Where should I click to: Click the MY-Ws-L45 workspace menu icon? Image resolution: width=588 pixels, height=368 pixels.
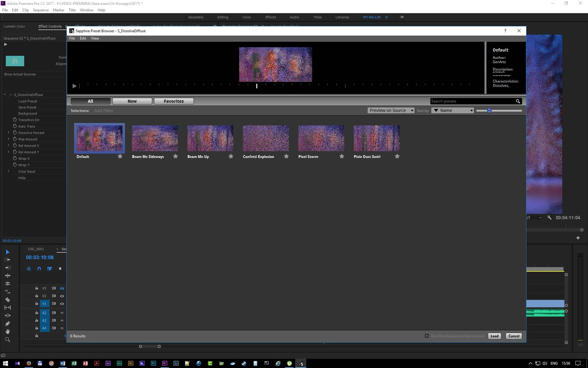[x=386, y=17]
